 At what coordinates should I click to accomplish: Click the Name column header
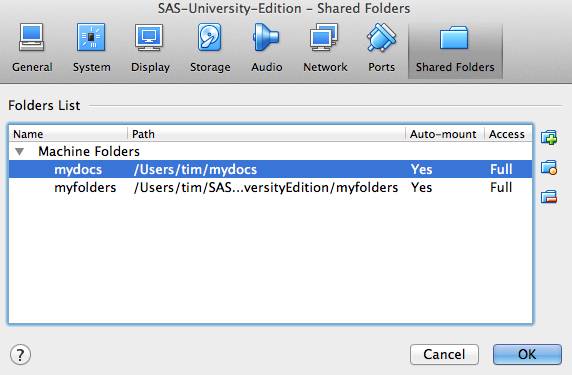point(68,134)
